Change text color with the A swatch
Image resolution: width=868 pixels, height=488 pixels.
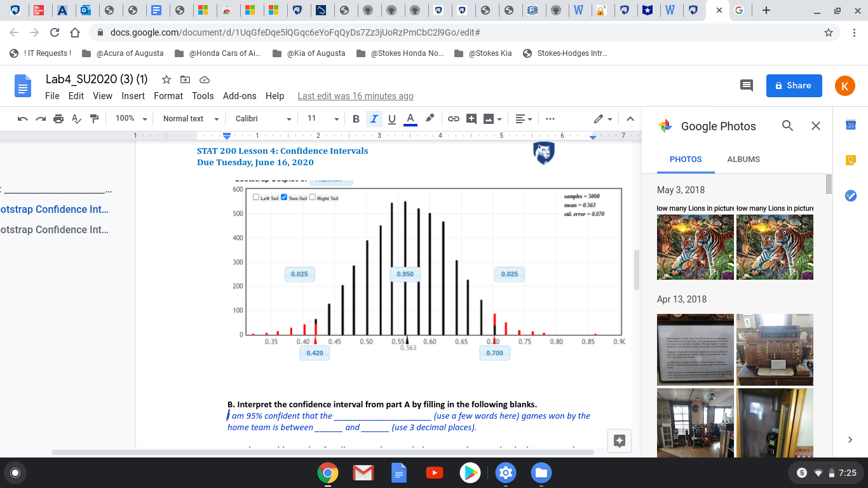point(410,119)
